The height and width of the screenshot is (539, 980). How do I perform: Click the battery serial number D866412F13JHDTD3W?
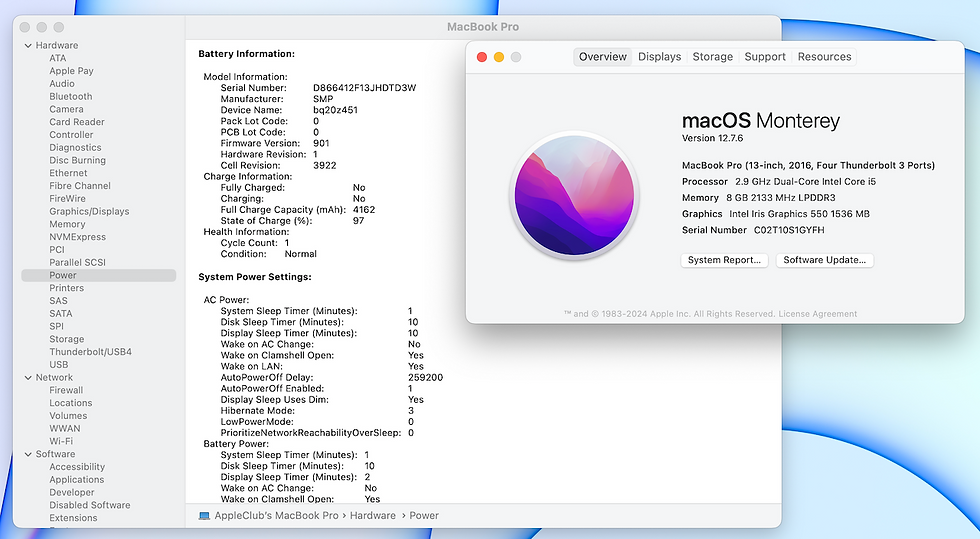(364, 88)
